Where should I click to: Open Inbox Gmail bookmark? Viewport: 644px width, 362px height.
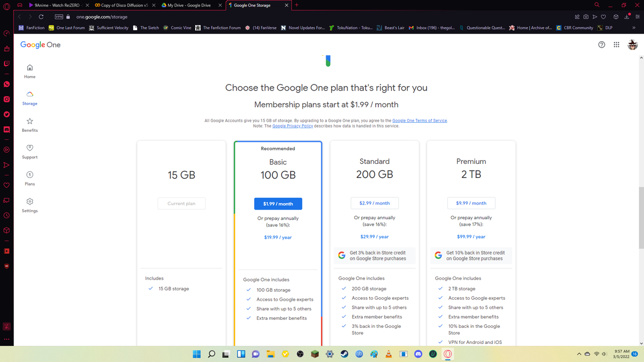[432, 28]
